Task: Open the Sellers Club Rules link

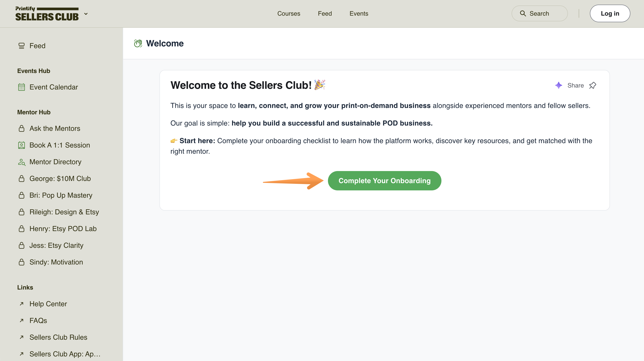Action: pos(58,337)
